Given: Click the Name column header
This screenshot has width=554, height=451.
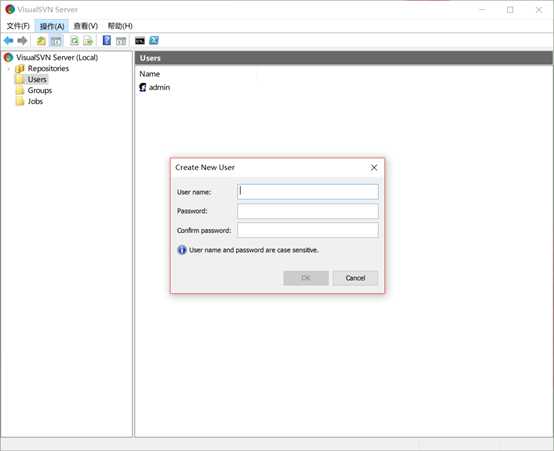Looking at the screenshot, I should (149, 74).
